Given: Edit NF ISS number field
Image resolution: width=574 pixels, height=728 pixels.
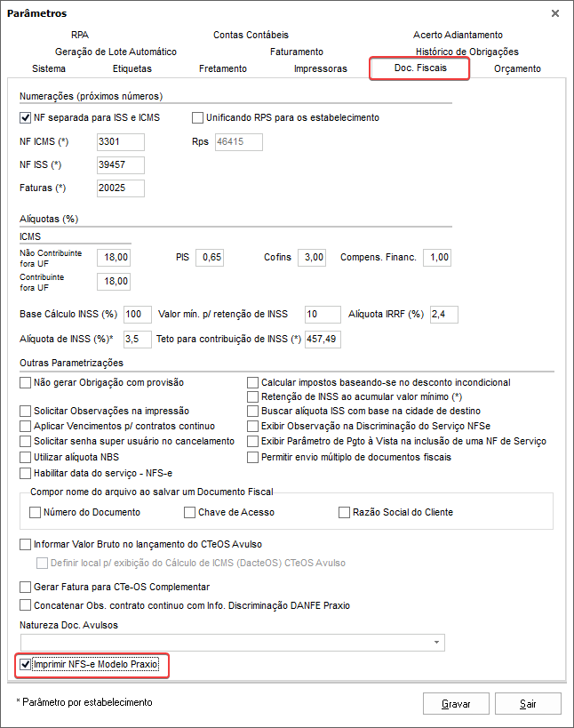Looking at the screenshot, I should [x=121, y=165].
